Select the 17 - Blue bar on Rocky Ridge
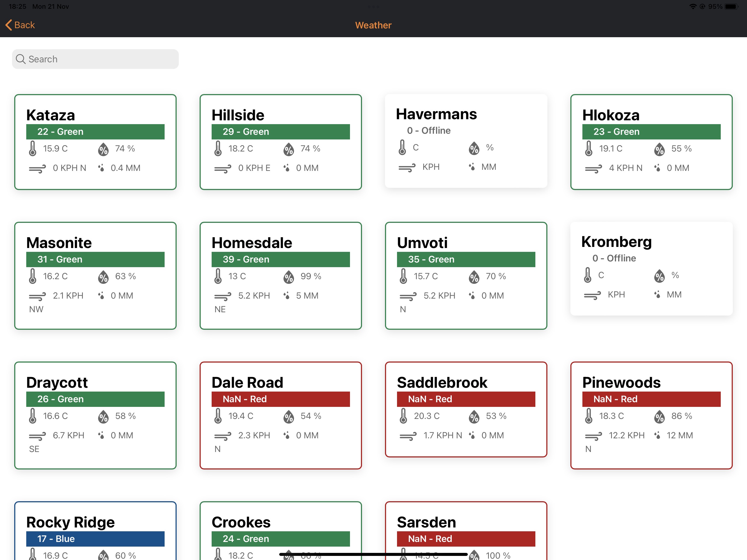 coord(95,539)
